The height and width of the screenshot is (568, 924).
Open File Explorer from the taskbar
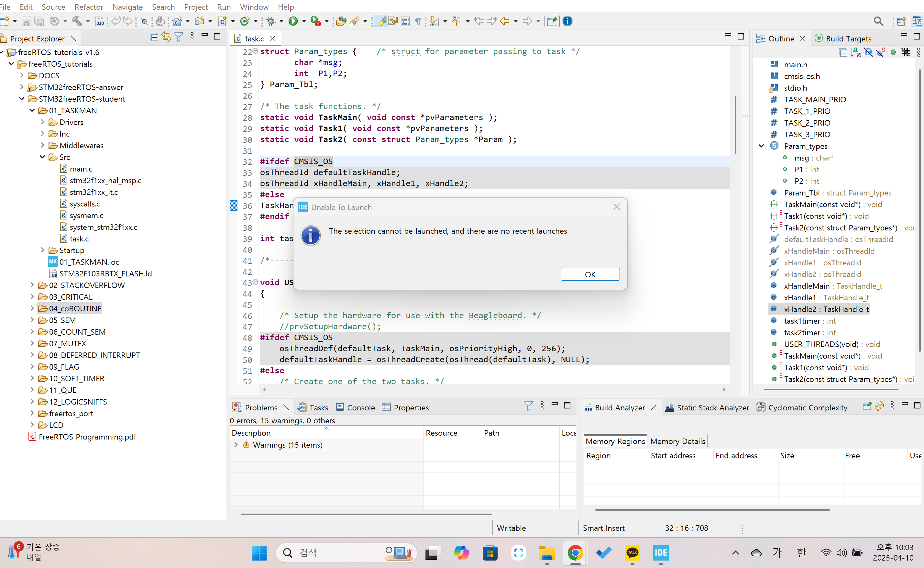(x=547, y=552)
